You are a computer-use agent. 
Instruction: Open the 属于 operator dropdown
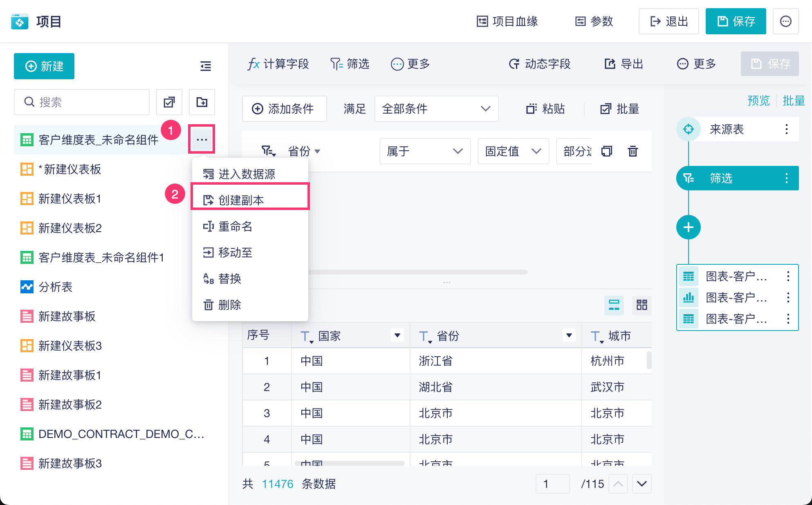[x=424, y=151]
